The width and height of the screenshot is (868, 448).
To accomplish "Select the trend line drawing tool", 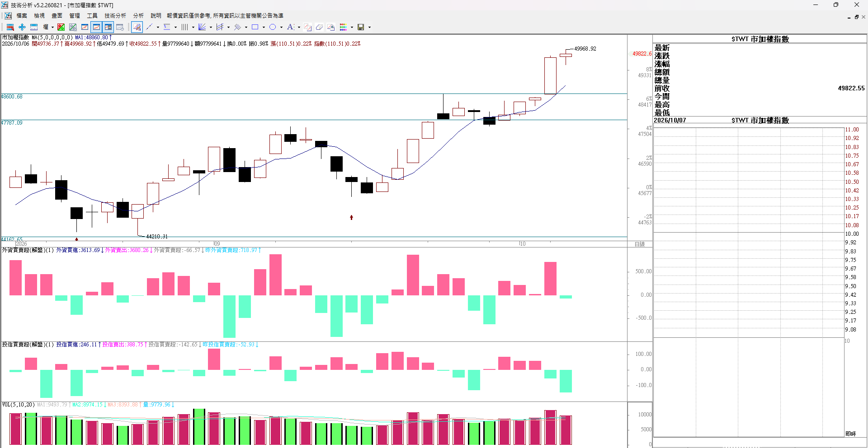I will 149,27.
